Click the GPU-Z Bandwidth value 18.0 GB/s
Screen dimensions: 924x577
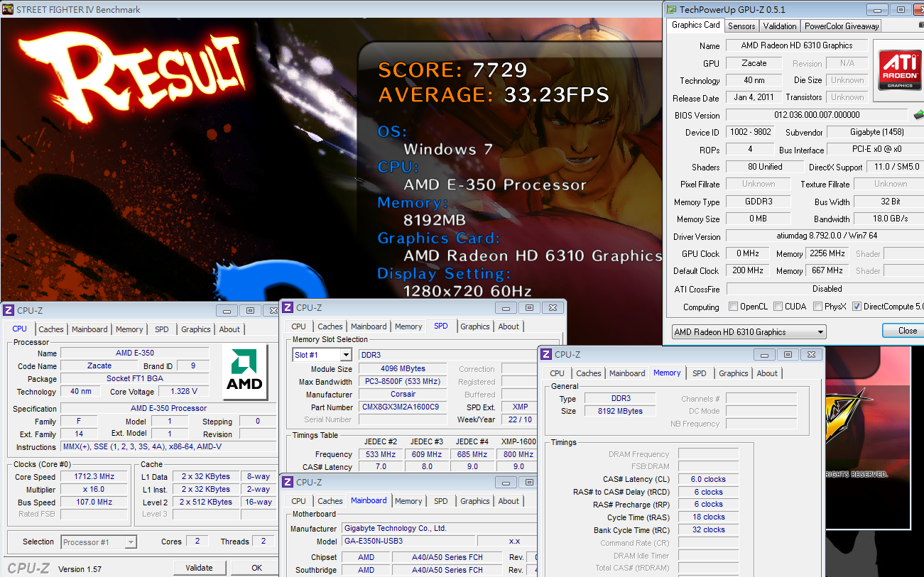[x=888, y=219]
